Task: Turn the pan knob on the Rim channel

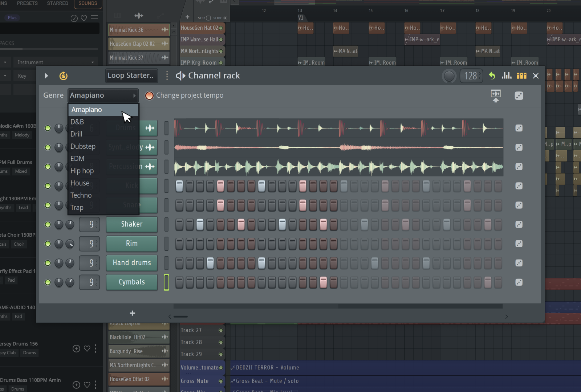Action: point(70,244)
